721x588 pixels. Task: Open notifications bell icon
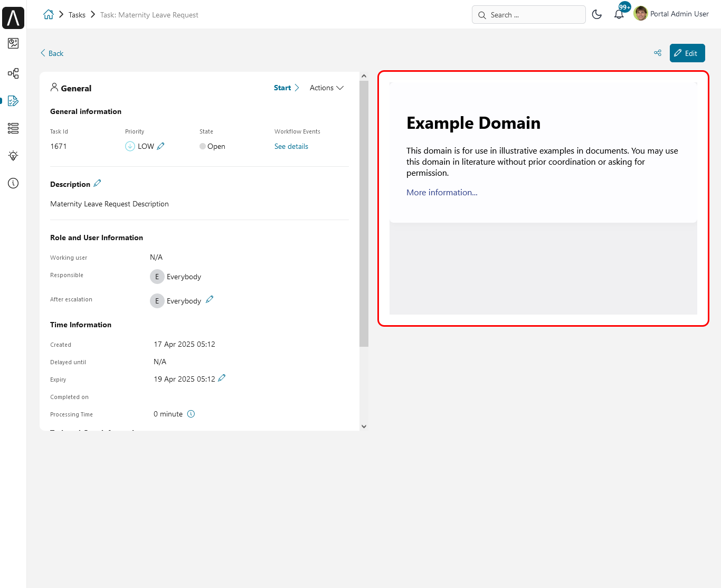pyautogui.click(x=619, y=14)
